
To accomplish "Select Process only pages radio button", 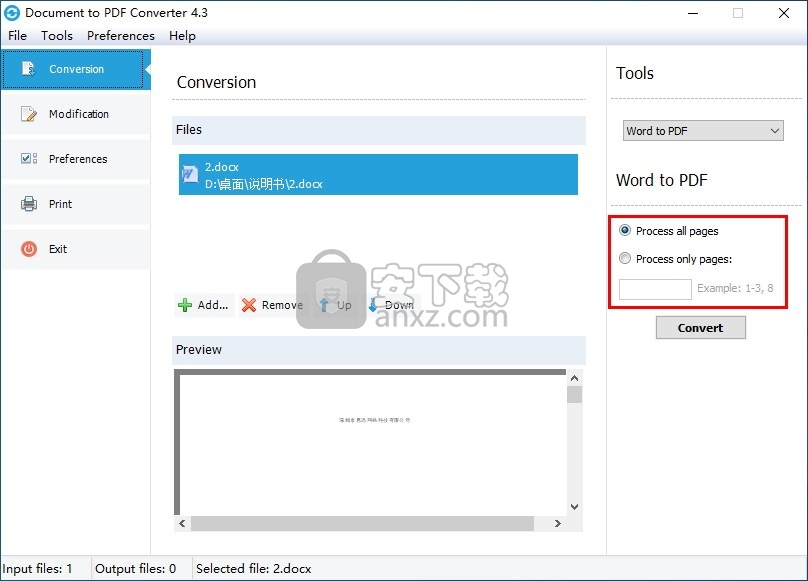I will (x=625, y=258).
